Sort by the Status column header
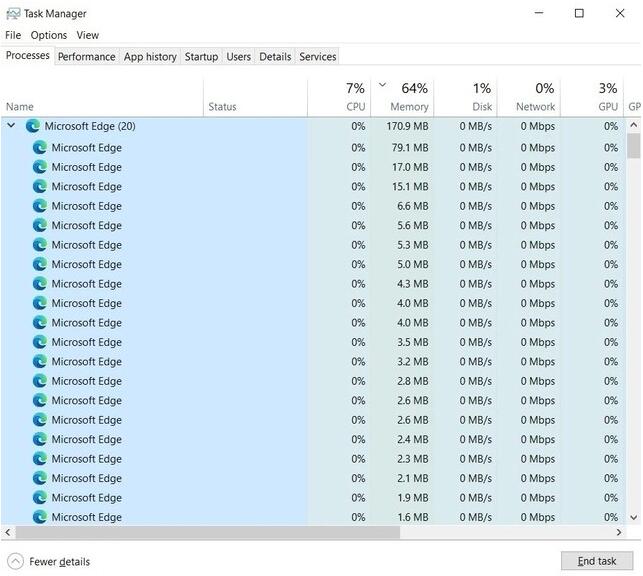Image resolution: width=643 pixels, height=576 pixels. tap(255, 98)
